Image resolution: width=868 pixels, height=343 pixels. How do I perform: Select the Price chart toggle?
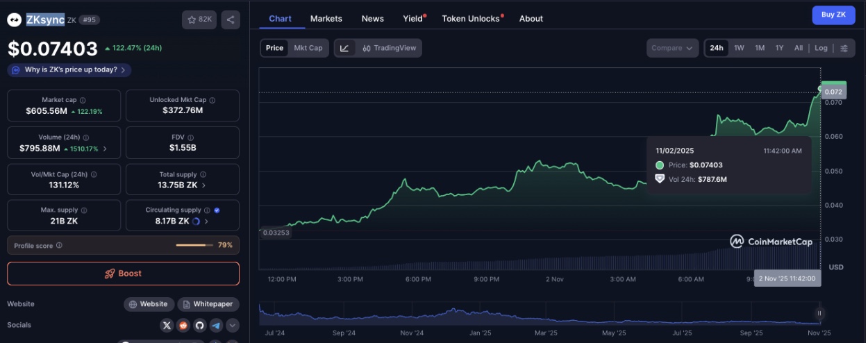[x=274, y=48]
